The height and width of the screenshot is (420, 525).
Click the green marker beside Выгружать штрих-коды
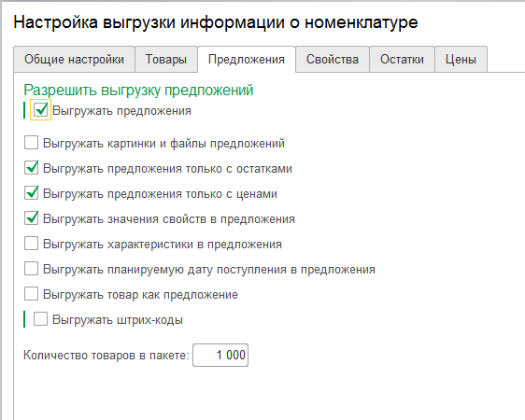pyautogui.click(x=24, y=319)
